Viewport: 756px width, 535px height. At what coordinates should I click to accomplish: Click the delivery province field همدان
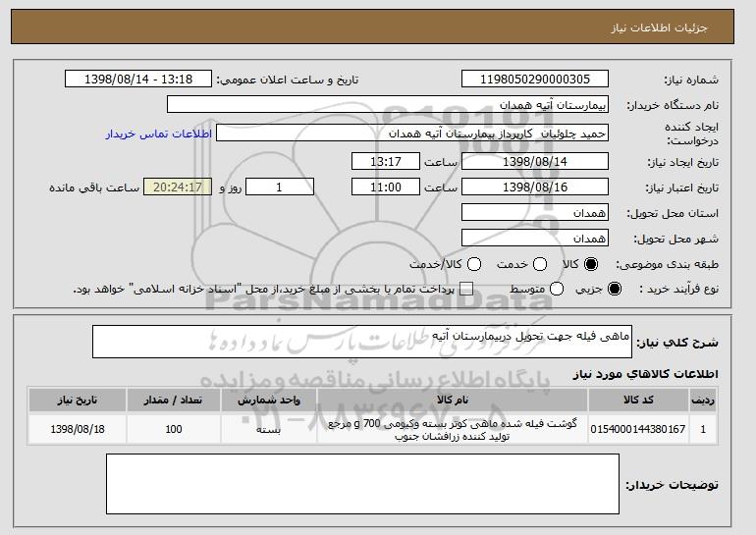pyautogui.click(x=535, y=213)
